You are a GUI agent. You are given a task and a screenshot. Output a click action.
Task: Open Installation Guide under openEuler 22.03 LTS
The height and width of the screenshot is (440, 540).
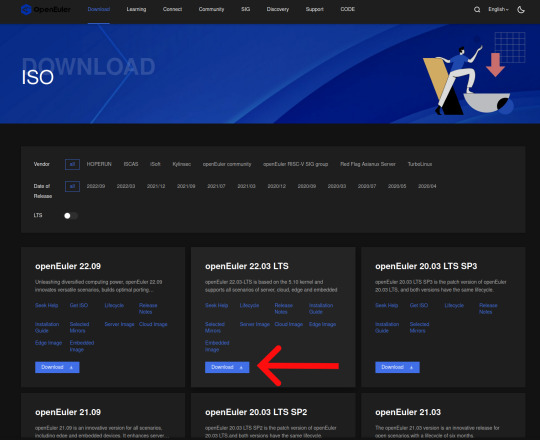[x=321, y=308]
